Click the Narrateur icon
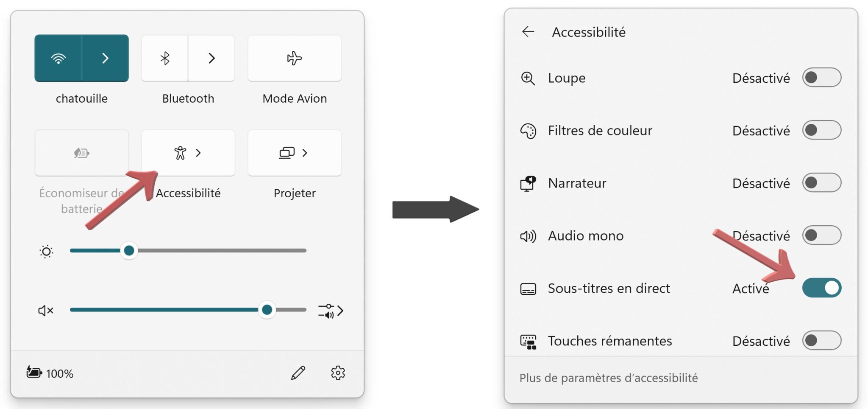The width and height of the screenshot is (868, 409). [x=528, y=183]
